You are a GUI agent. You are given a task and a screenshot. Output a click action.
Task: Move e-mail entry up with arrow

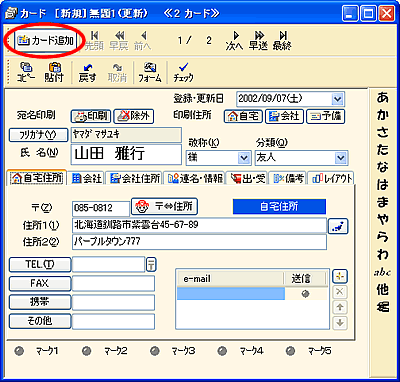coord(340,307)
